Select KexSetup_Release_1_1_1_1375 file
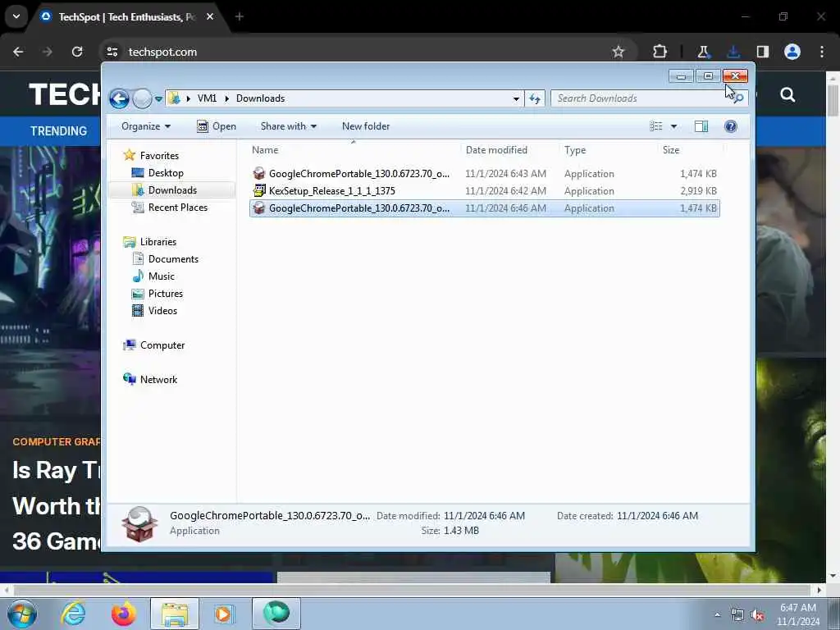The height and width of the screenshot is (630, 840). coord(484,190)
